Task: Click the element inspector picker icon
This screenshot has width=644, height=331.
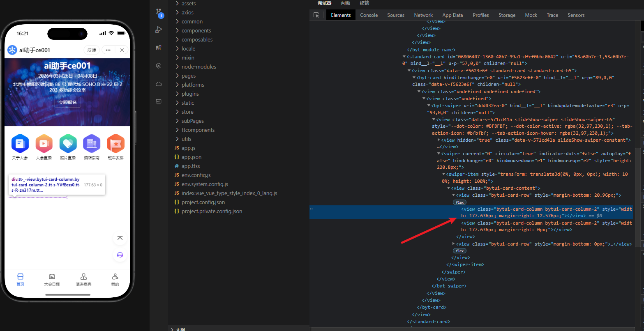Action: click(x=316, y=15)
